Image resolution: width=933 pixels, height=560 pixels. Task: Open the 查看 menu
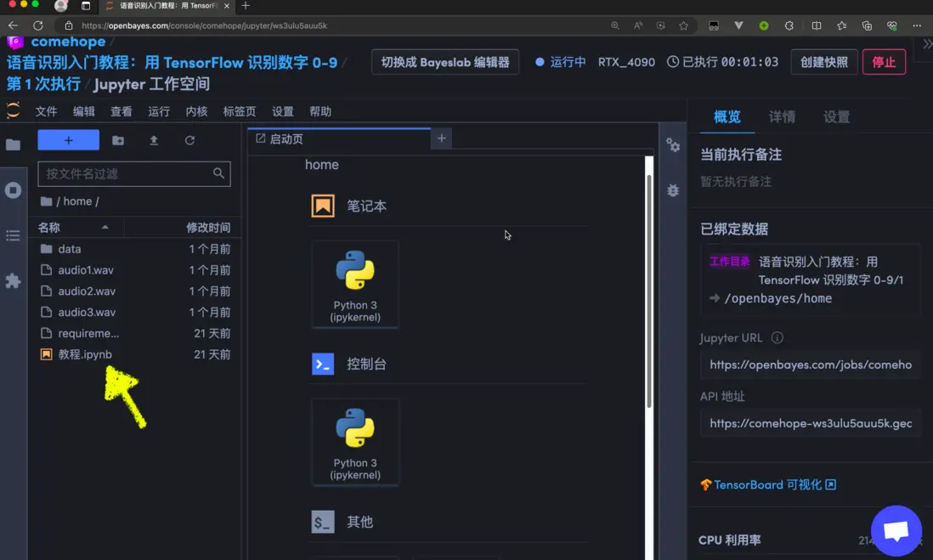(x=122, y=111)
